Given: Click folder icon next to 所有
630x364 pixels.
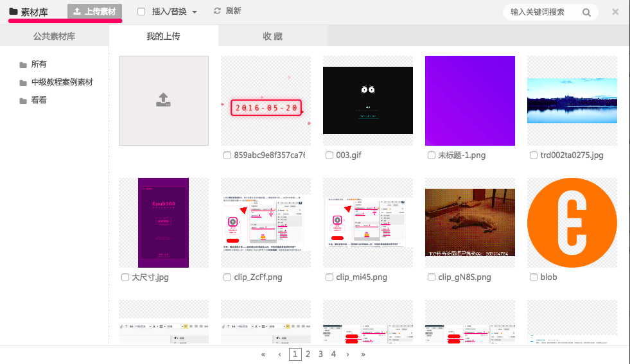Looking at the screenshot, I should pyautogui.click(x=23, y=65).
